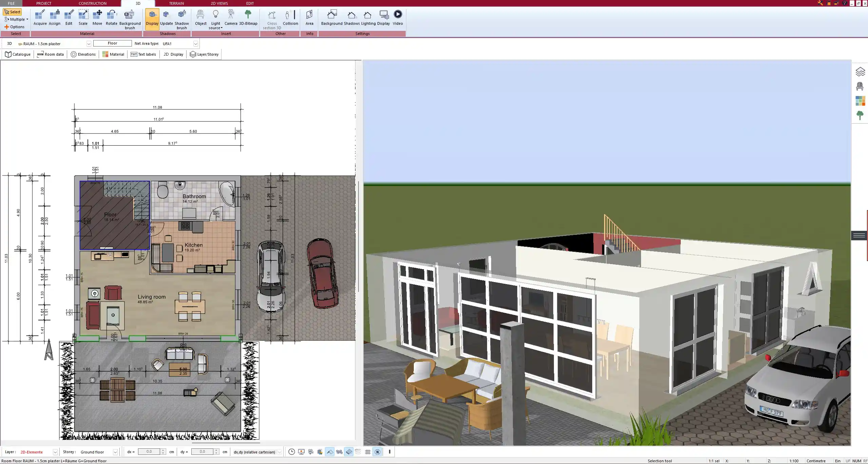This screenshot has height=464, width=868.
Task: Open the Layer/Storey panel button
Action: 204,54
